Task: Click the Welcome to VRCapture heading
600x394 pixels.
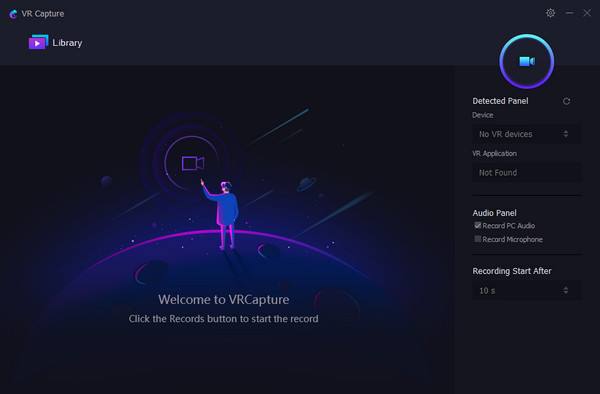Action: pyautogui.click(x=224, y=300)
